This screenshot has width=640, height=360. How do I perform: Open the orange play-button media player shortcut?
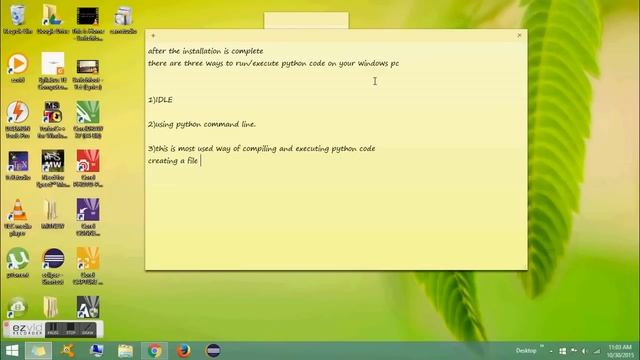click(x=18, y=68)
